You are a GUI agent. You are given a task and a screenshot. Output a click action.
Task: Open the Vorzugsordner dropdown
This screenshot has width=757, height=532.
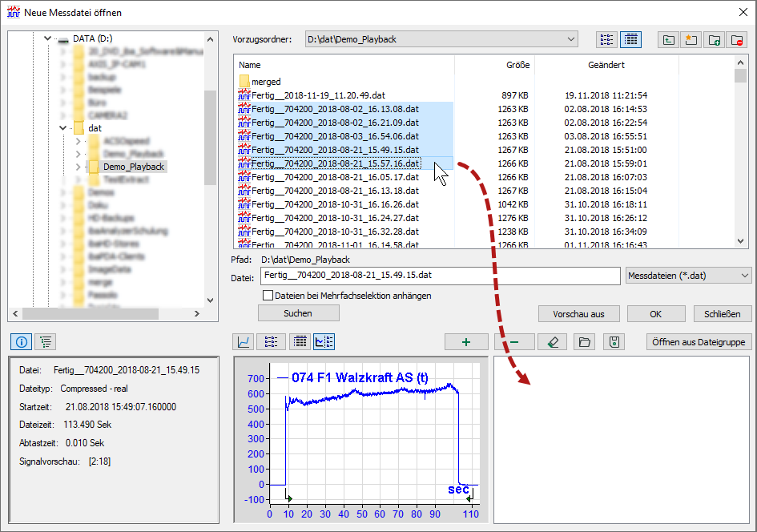coord(570,39)
